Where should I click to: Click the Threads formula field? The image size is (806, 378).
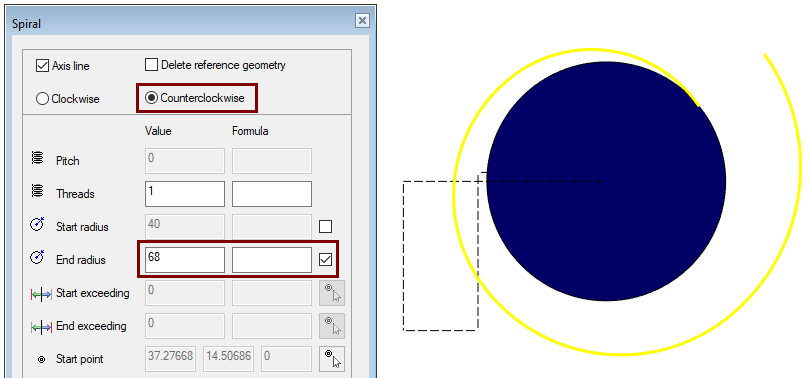[x=272, y=194]
